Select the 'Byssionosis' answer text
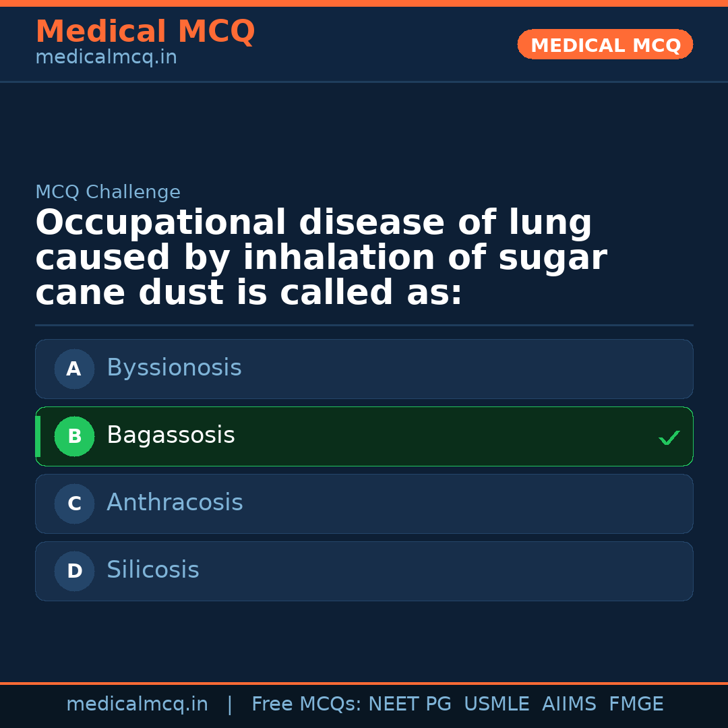The image size is (728, 728). (174, 368)
